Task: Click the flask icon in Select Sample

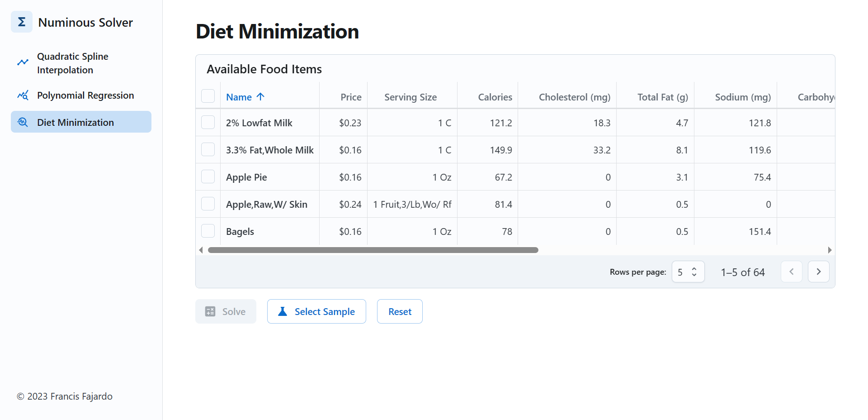Action: (x=282, y=311)
